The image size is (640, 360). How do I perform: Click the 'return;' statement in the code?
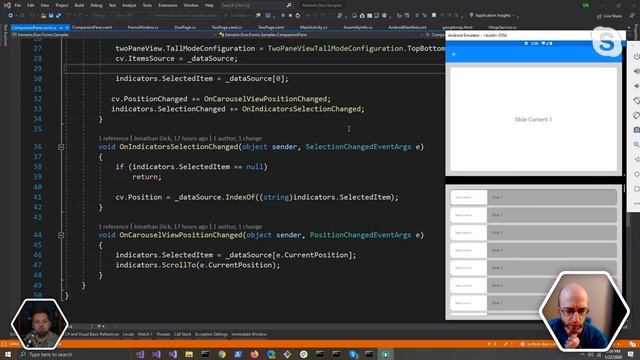point(147,177)
